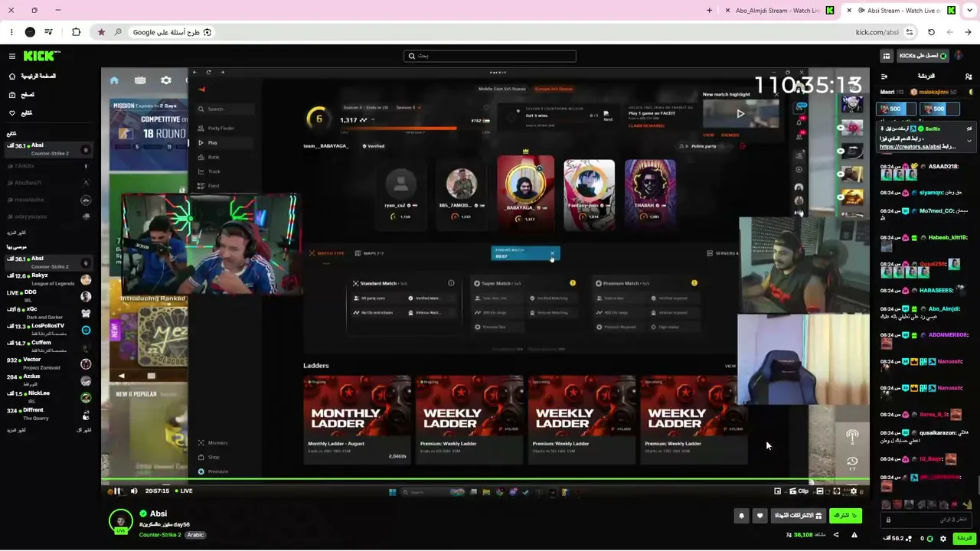Open LosPollosTV channel in sidebar
Image resolution: width=980 pixels, height=551 pixels.
click(x=51, y=330)
